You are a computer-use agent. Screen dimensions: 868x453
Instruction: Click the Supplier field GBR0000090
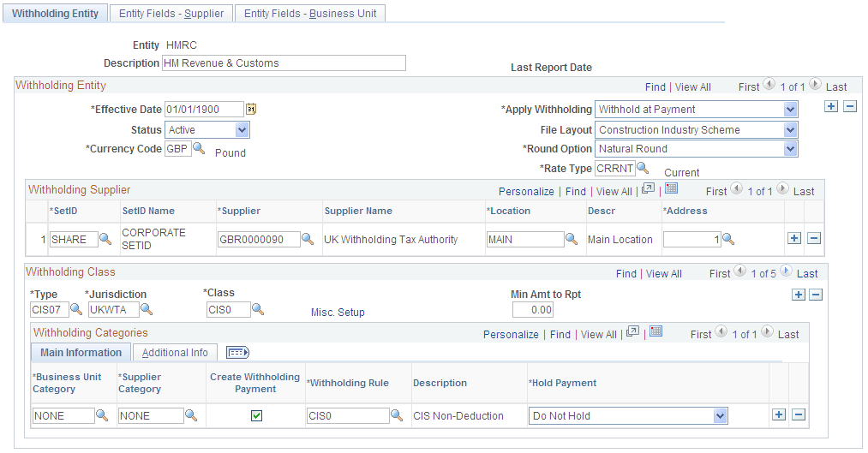[259, 239]
